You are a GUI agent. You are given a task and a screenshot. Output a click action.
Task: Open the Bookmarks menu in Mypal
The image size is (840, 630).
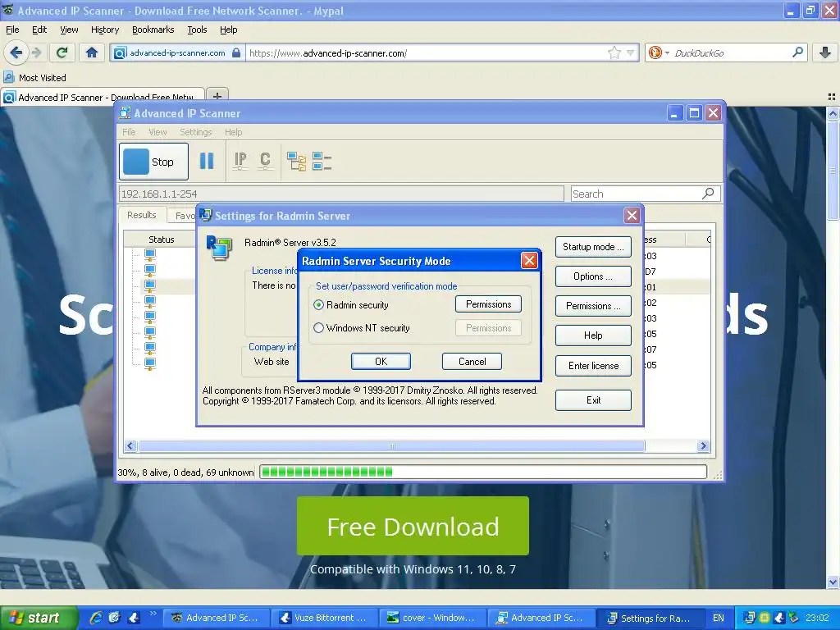[153, 30]
